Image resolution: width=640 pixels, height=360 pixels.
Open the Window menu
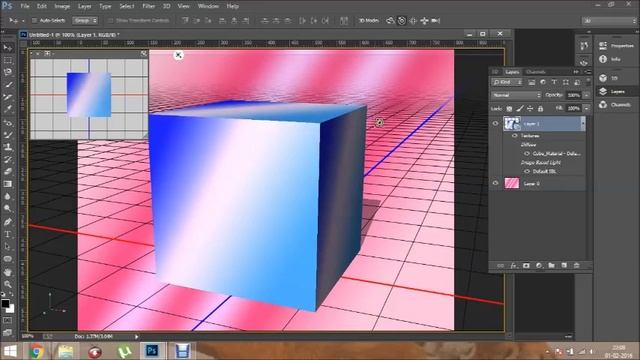(208, 6)
